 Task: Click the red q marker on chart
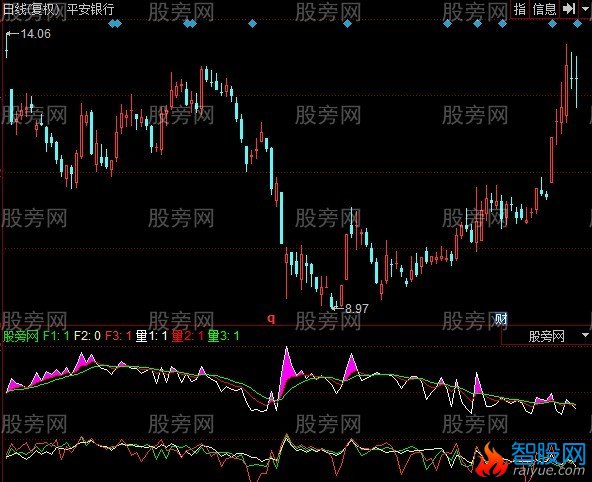pyautogui.click(x=271, y=319)
